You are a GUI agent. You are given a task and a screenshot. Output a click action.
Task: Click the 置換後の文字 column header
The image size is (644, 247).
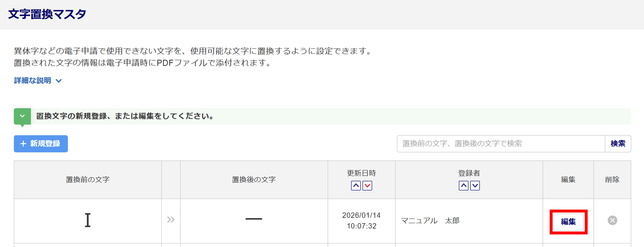(x=254, y=180)
